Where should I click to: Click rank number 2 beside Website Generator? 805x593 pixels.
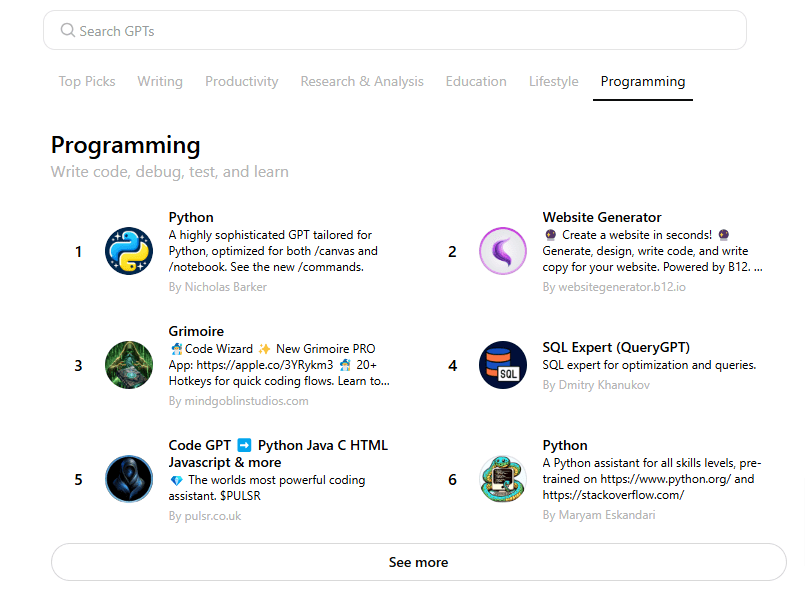coord(452,252)
